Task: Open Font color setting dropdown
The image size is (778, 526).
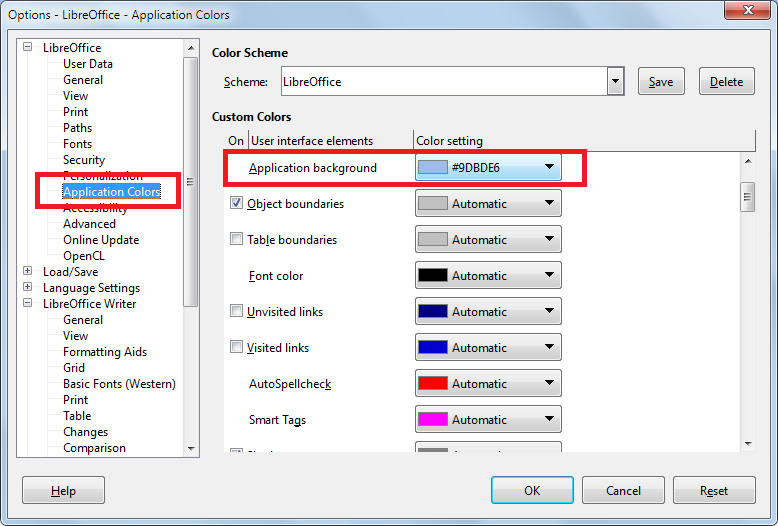Action: [x=488, y=275]
